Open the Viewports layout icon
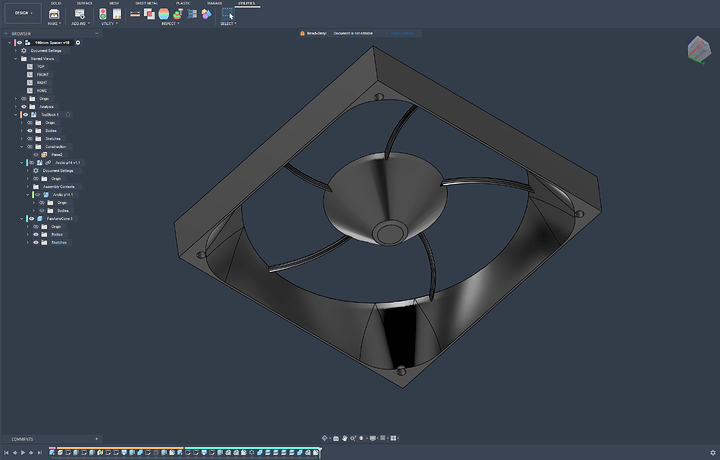 click(393, 438)
